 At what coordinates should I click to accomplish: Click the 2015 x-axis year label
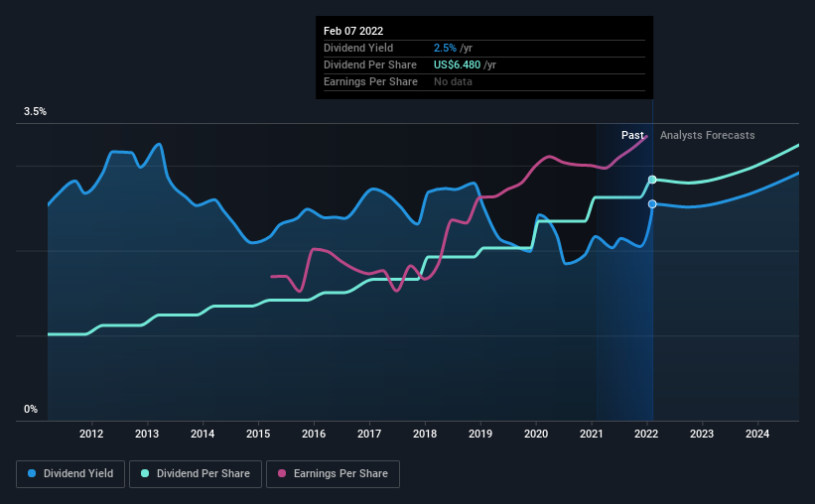point(258,434)
